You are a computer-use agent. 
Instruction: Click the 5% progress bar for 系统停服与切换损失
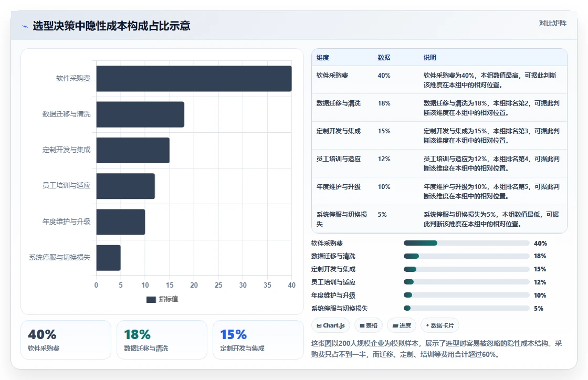(467, 309)
